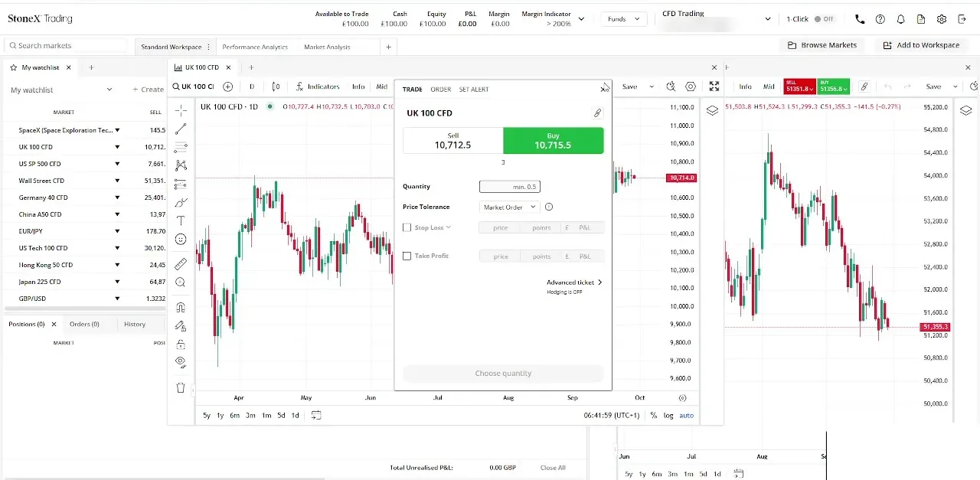Create a new watchlist
This screenshot has height=480, width=980.
tap(148, 90)
